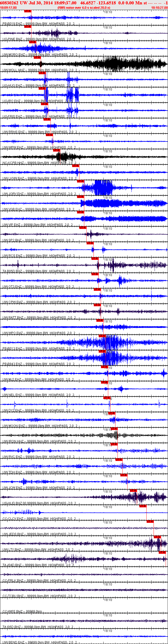Select red pick marker above TA J04D trace
The width and height of the screenshot is (168, 644).
click(162, 552)
